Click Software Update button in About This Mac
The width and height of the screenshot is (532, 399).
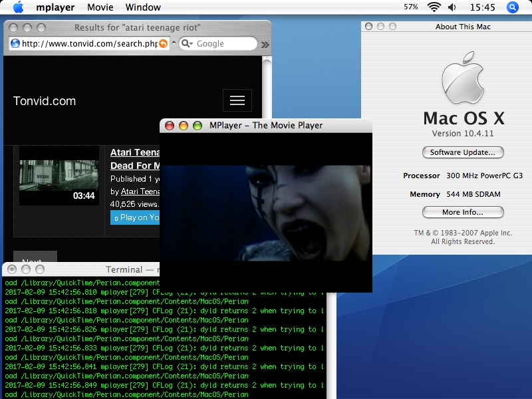click(x=463, y=152)
